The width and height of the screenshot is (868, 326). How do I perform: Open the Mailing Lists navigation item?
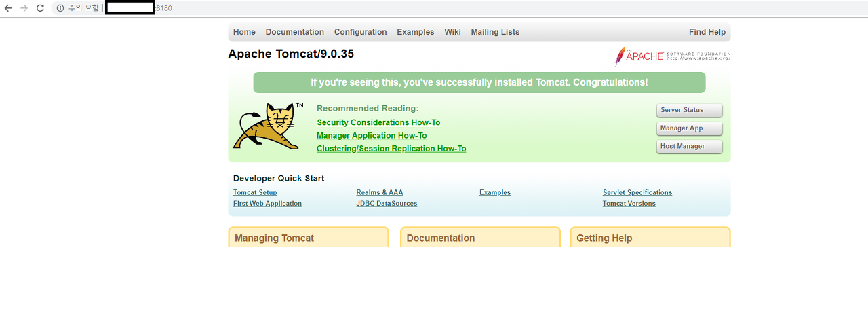click(x=495, y=32)
